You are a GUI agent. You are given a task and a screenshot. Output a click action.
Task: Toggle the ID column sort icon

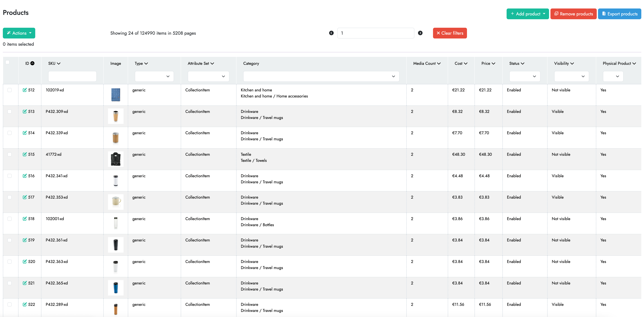[33, 63]
